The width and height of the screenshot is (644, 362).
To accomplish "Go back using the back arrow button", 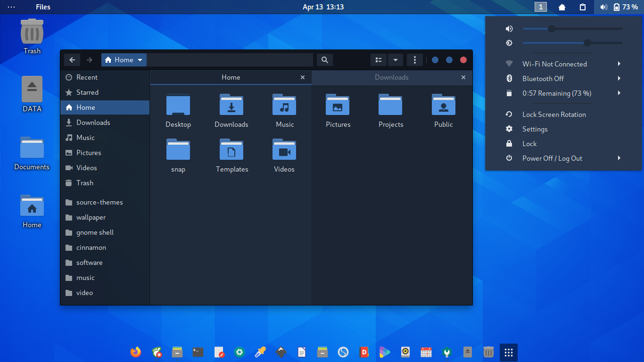I will click(72, 60).
